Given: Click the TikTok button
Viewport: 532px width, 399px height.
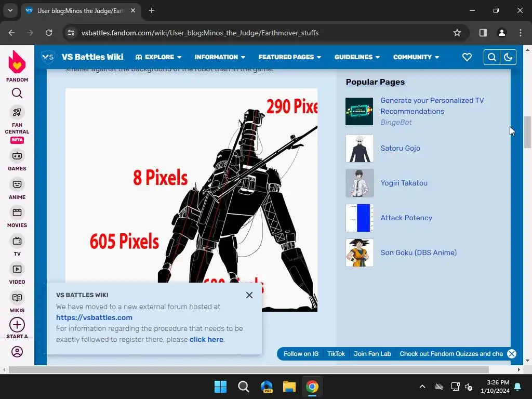Looking at the screenshot, I should (x=336, y=354).
